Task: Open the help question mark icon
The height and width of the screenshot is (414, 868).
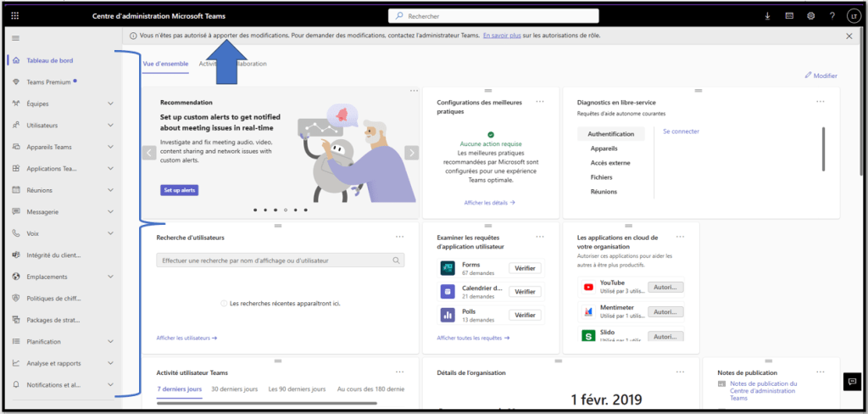Action: 832,15
